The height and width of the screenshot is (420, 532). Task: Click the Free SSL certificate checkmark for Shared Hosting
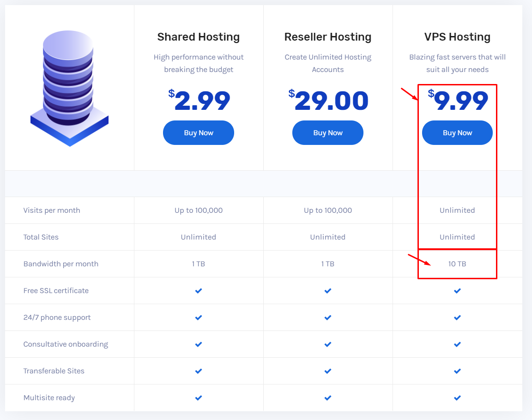click(199, 290)
